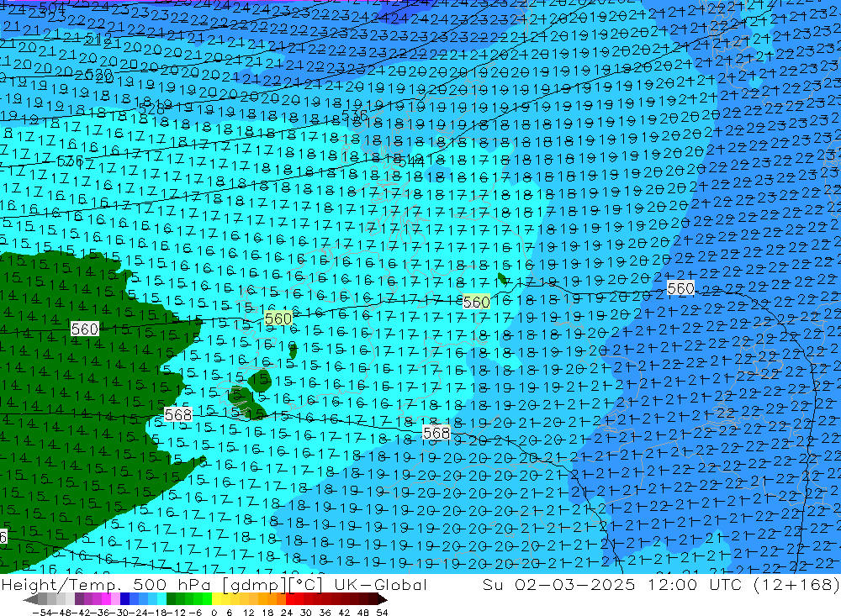Click the gray left arrow of the color bar
The height and width of the screenshot is (616, 841).
[x=30, y=599]
